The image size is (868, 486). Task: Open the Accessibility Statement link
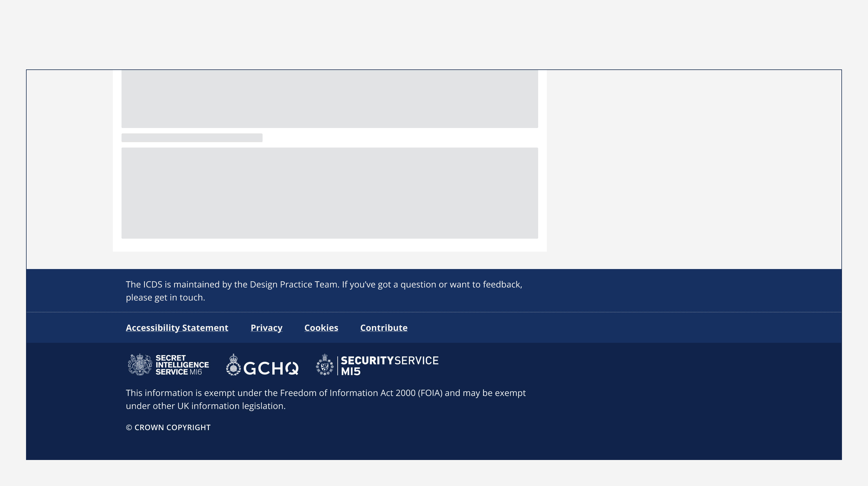(x=177, y=328)
